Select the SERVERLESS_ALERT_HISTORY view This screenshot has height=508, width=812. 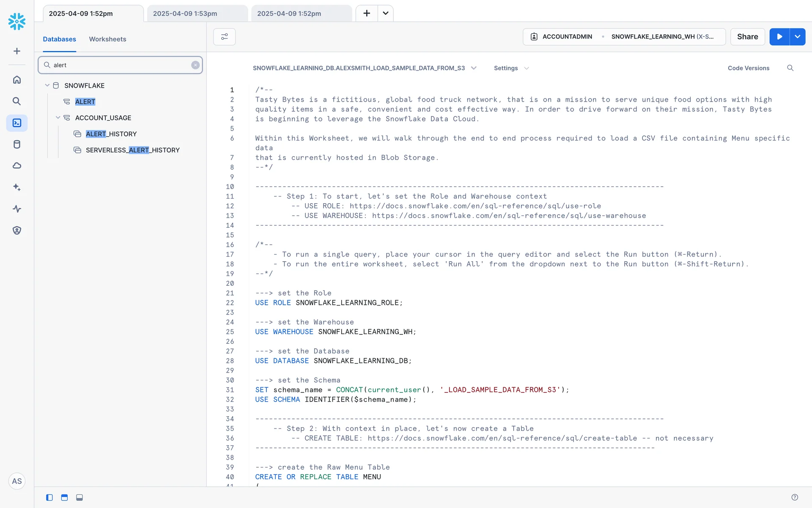(x=132, y=150)
